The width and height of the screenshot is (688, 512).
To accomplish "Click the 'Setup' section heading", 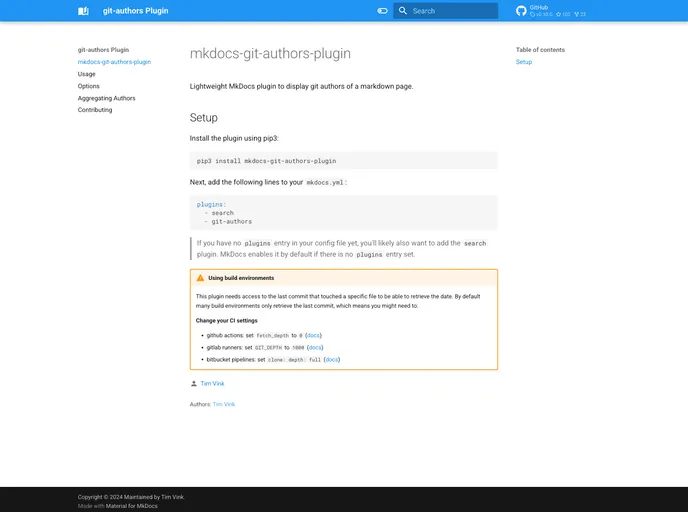I will [204, 118].
